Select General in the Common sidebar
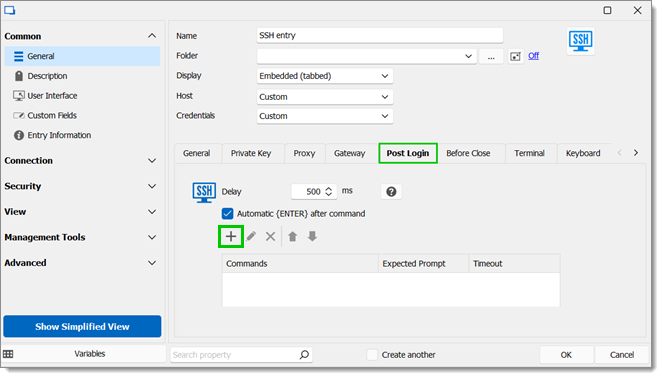The height and width of the screenshot is (378, 662). click(x=82, y=56)
